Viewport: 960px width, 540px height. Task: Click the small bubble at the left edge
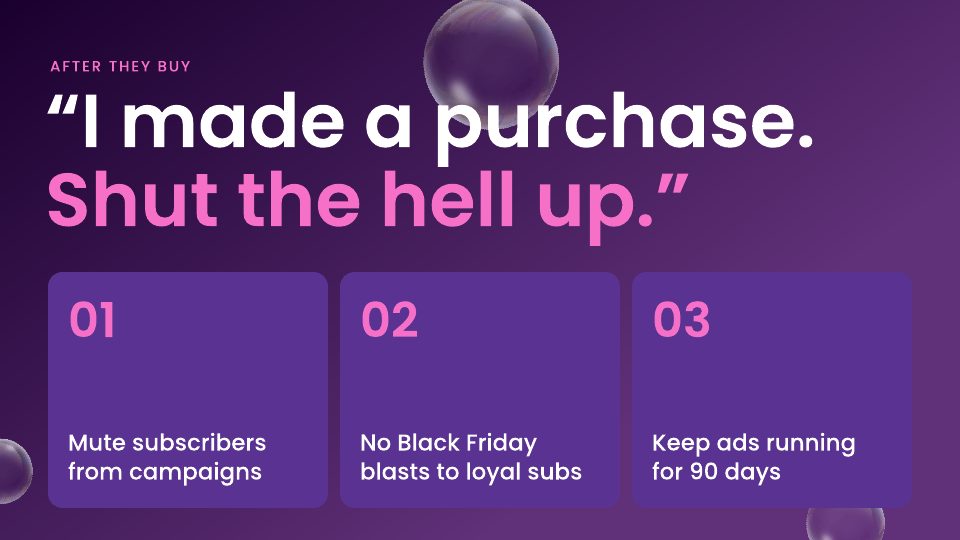(x=15, y=471)
